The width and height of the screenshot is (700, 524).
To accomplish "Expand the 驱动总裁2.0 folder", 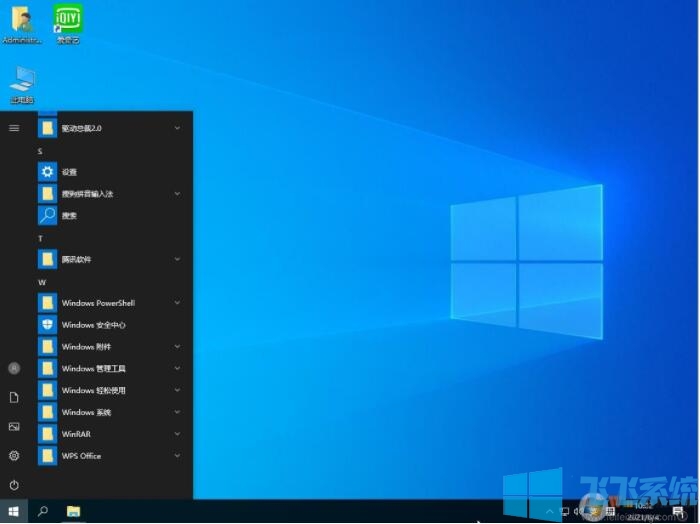I will [110, 128].
